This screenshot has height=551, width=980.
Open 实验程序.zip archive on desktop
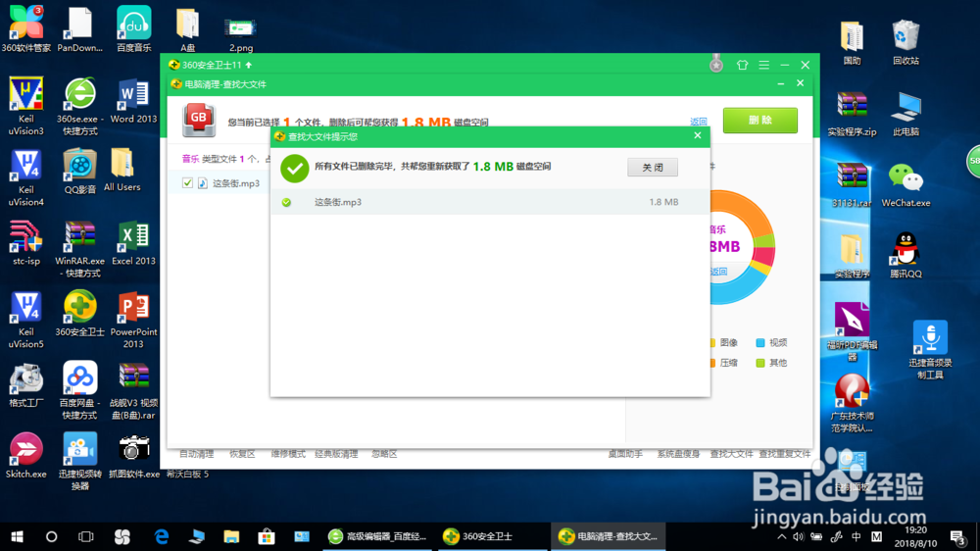pyautogui.click(x=852, y=114)
